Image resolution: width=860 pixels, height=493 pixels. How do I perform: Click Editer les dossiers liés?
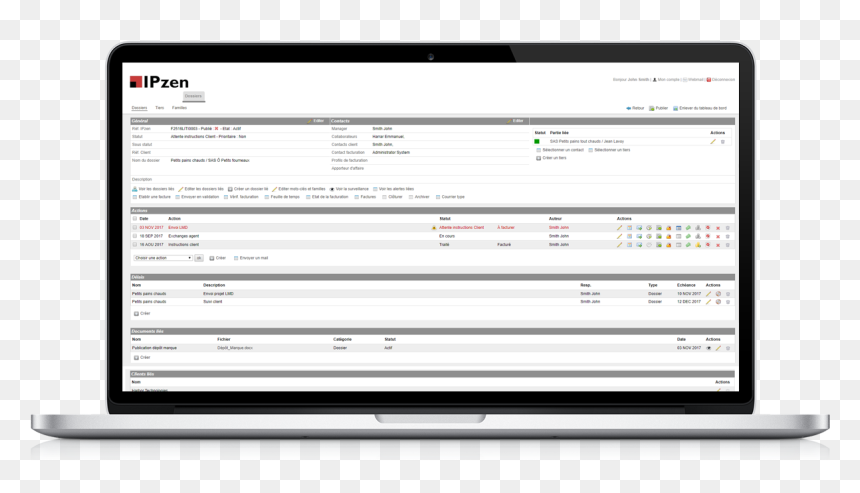201,189
